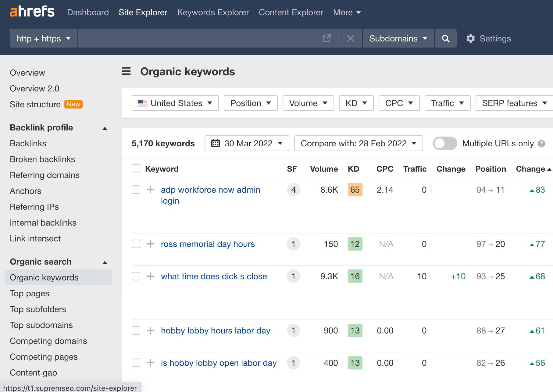Viewport: 553px width, 392px height.
Task: Open Keywords Explorer in top nav
Action: pyautogui.click(x=213, y=12)
